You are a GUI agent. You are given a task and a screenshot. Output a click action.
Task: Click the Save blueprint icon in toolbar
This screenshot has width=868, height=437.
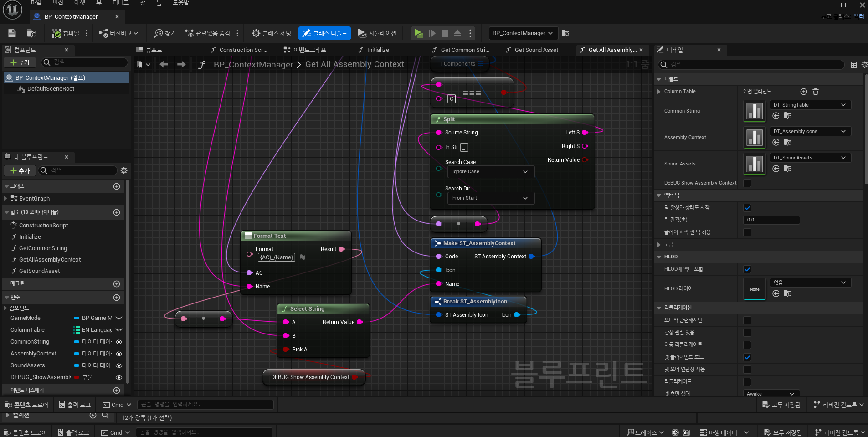pyautogui.click(x=12, y=33)
